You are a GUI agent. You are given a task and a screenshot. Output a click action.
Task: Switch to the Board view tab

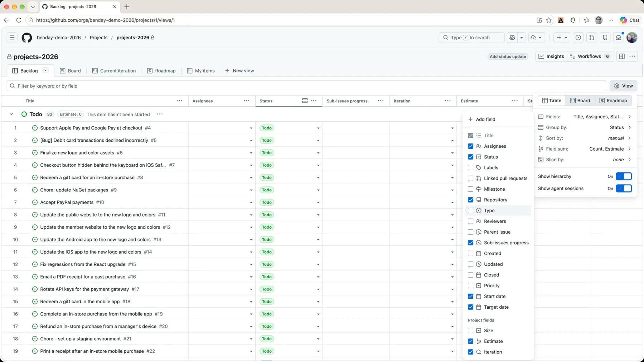click(71, 70)
